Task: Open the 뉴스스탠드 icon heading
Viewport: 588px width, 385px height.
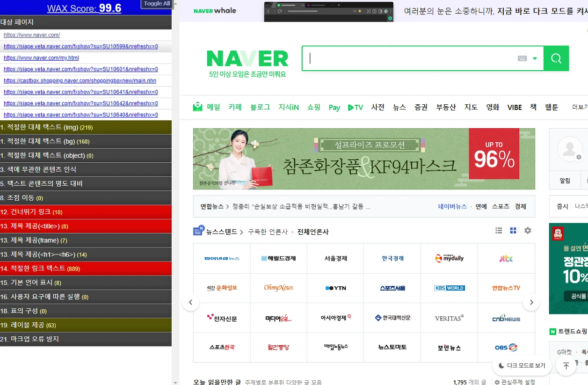Action: click(x=198, y=231)
